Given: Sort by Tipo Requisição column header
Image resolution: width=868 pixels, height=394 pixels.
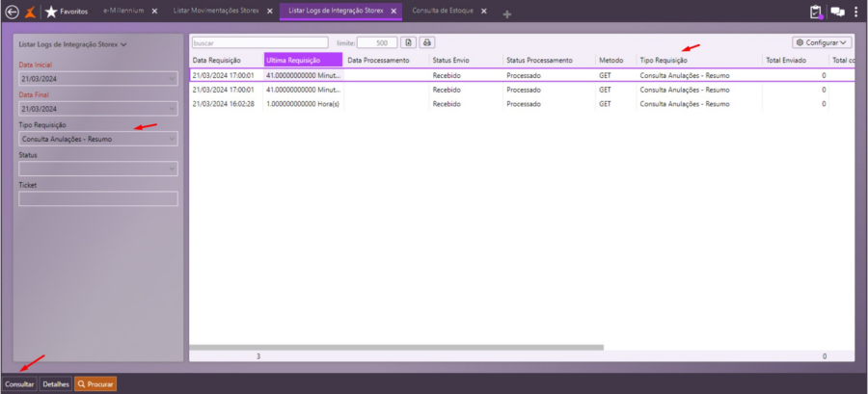Looking at the screenshot, I should [x=699, y=61].
